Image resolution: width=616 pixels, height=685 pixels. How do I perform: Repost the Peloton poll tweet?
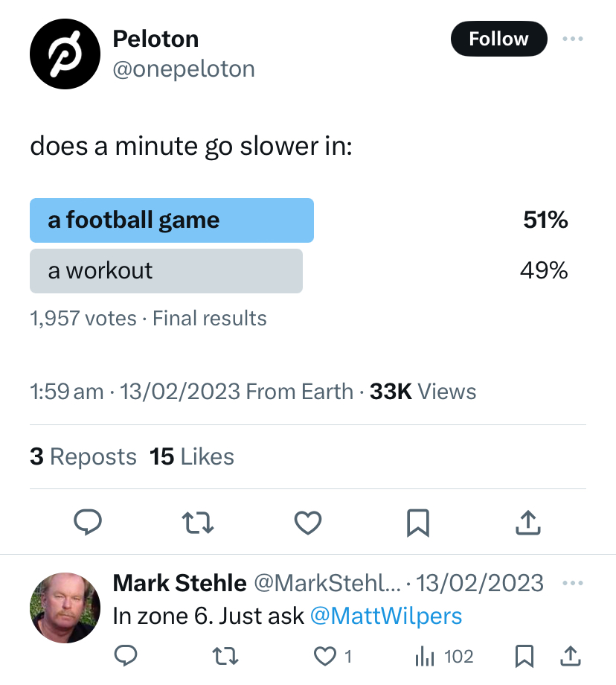point(198,523)
